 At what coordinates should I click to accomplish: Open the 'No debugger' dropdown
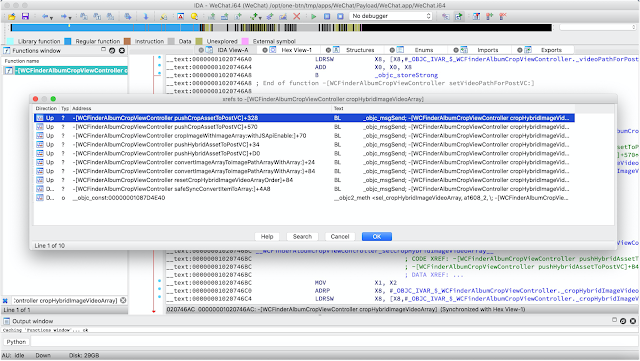(x=391, y=16)
